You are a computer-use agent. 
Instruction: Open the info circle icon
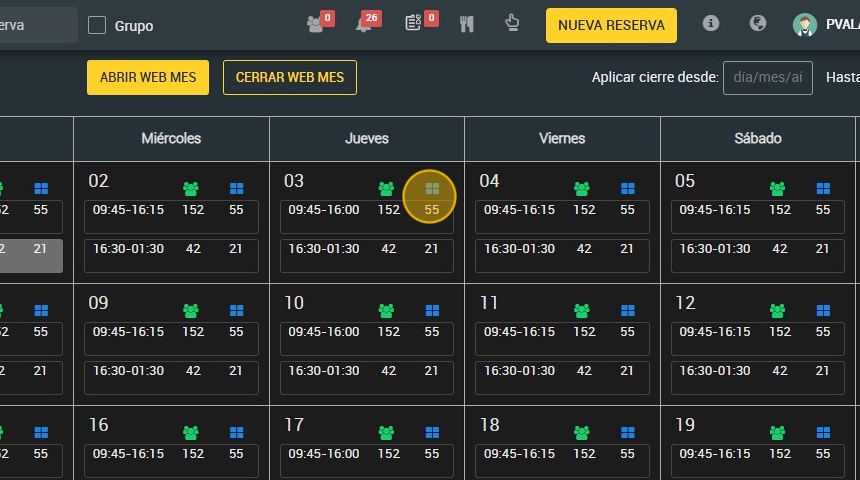pos(711,23)
